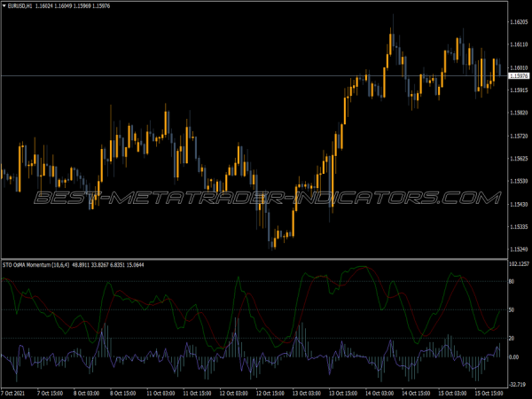Click the 12 Oct 03:00 time label
This screenshot has width=532, height=399.
click(x=233, y=393)
